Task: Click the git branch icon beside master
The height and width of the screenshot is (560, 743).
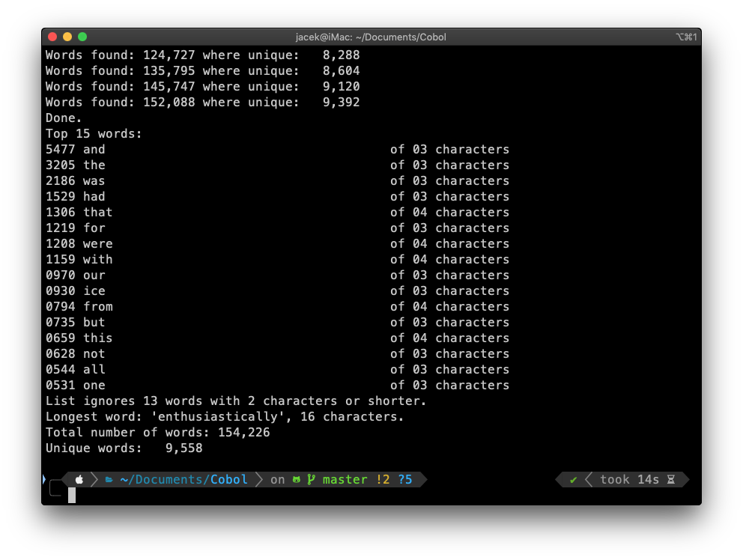Action: [x=311, y=479]
